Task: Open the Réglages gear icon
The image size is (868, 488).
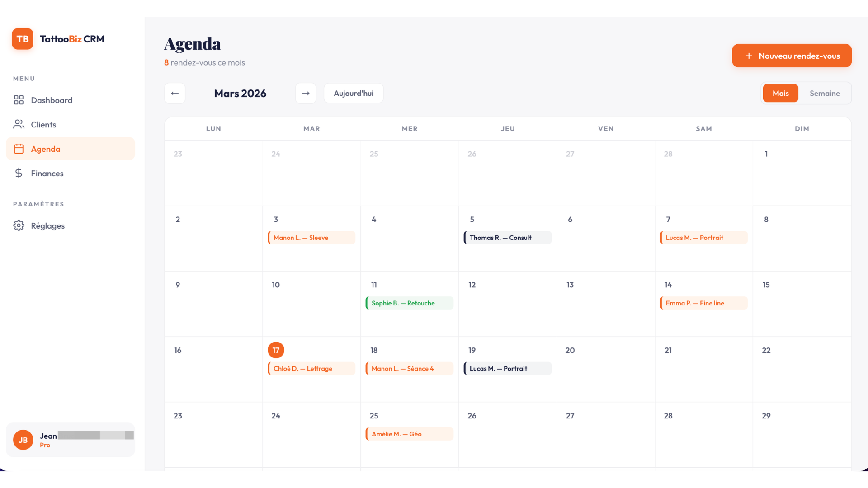Action: pyautogui.click(x=19, y=225)
